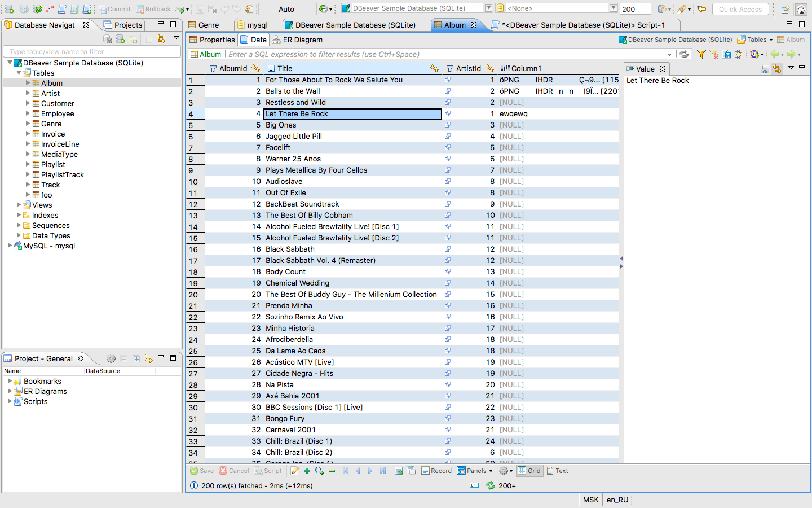Viewport: 812px width, 508px height.
Task: Open the Genre editor tab
Action: pyautogui.click(x=204, y=25)
